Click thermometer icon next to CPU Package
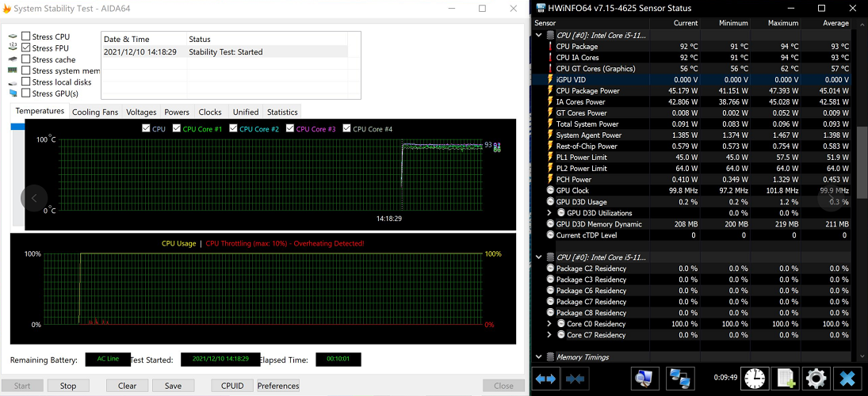 (550, 47)
